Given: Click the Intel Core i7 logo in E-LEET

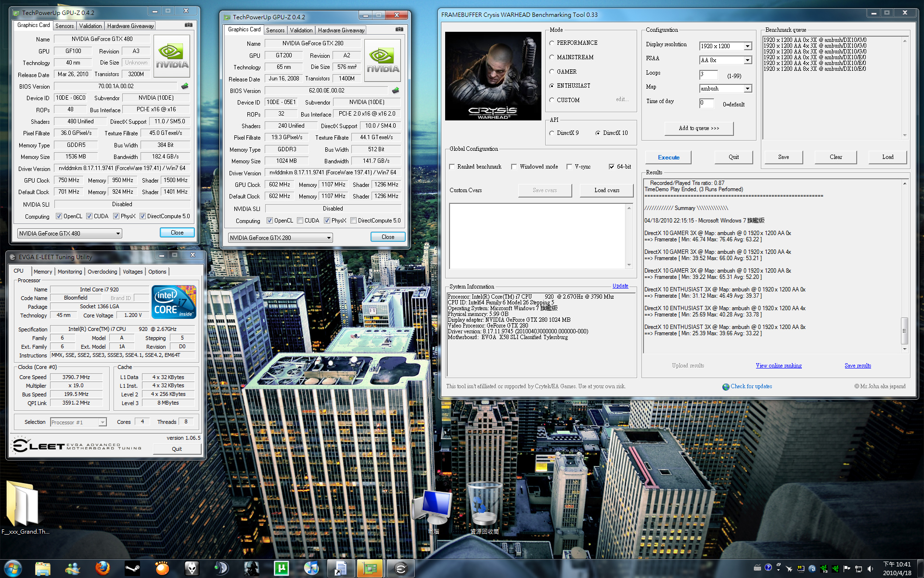Looking at the screenshot, I should (x=174, y=302).
